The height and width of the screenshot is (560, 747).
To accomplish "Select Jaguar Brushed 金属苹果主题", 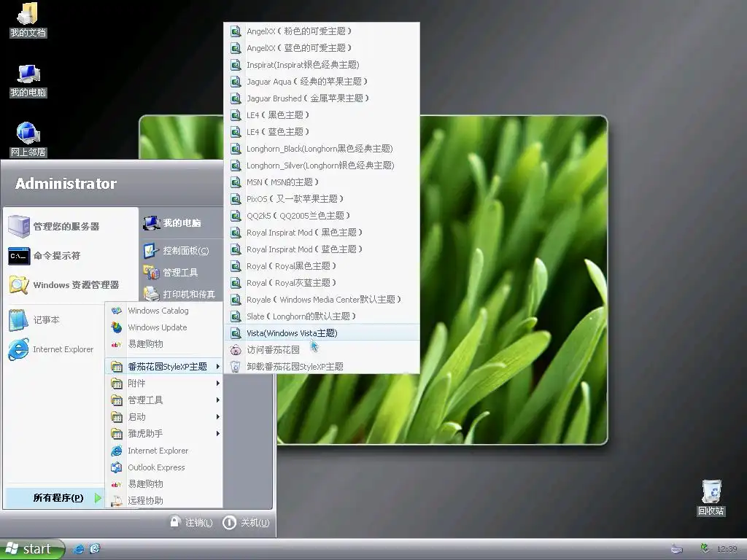I will (x=322, y=98).
